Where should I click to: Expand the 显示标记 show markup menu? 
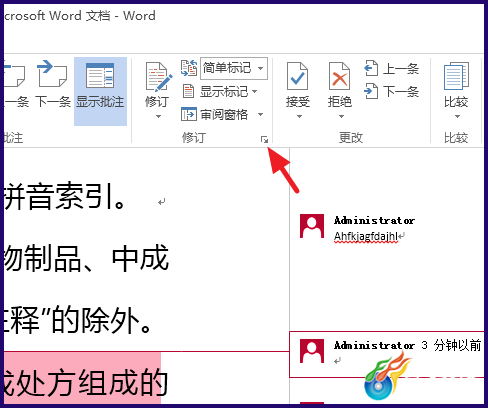(220, 91)
